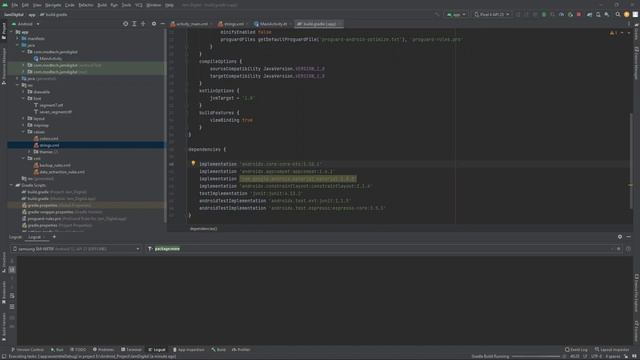Collapse the xml folder node
The height and width of the screenshot is (360, 640).
coord(24,158)
